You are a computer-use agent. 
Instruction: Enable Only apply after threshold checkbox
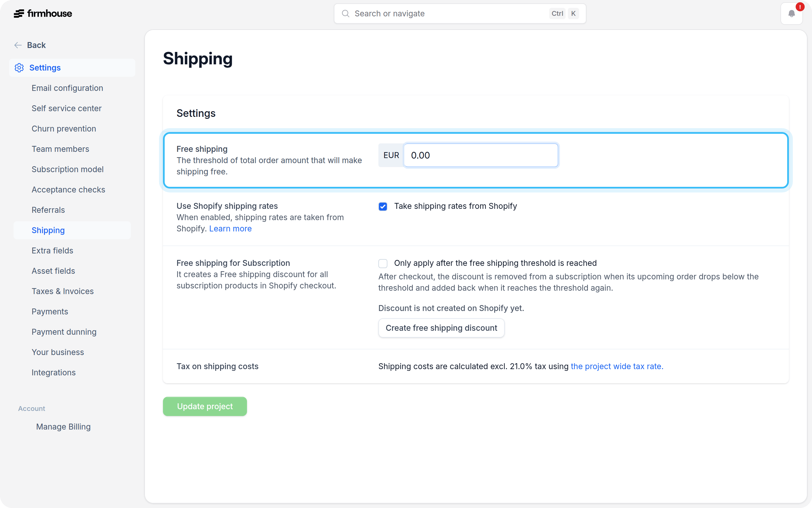tap(383, 263)
